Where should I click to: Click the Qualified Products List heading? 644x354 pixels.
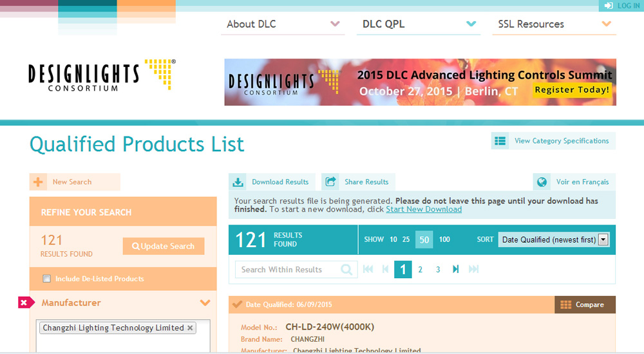(x=137, y=145)
